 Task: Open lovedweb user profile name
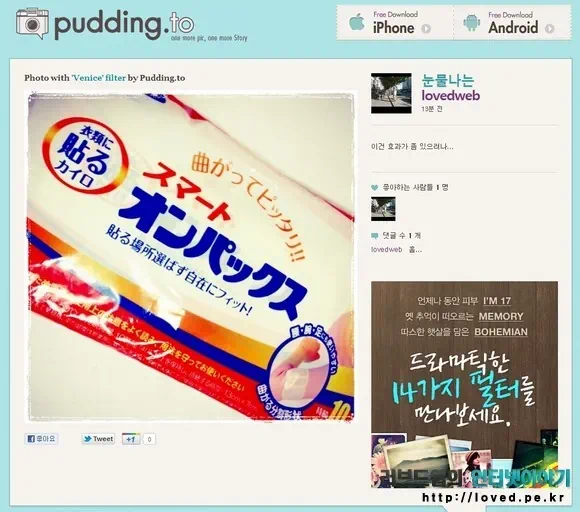point(451,95)
